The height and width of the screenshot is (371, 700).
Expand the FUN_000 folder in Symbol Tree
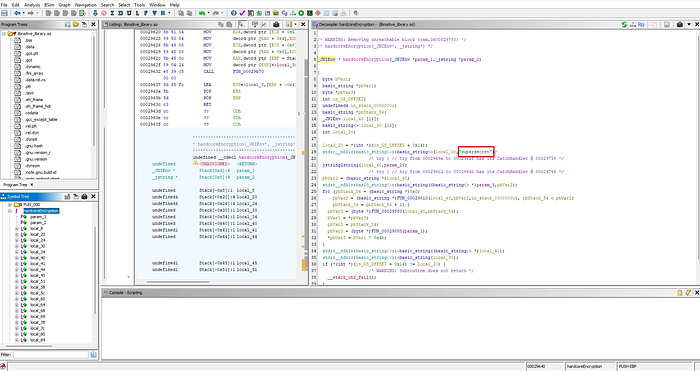point(10,204)
